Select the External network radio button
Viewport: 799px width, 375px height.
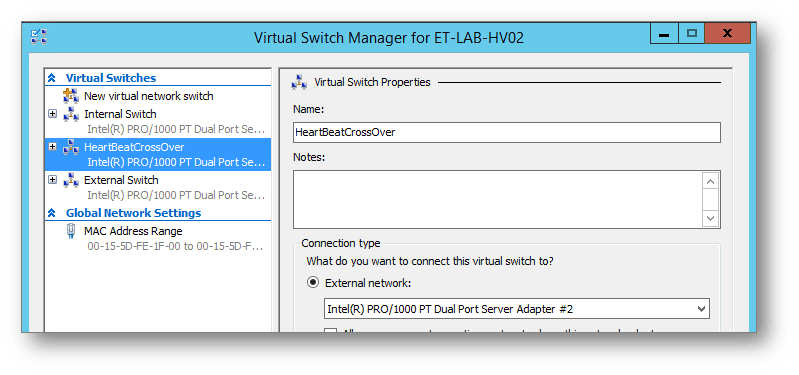coord(313,283)
